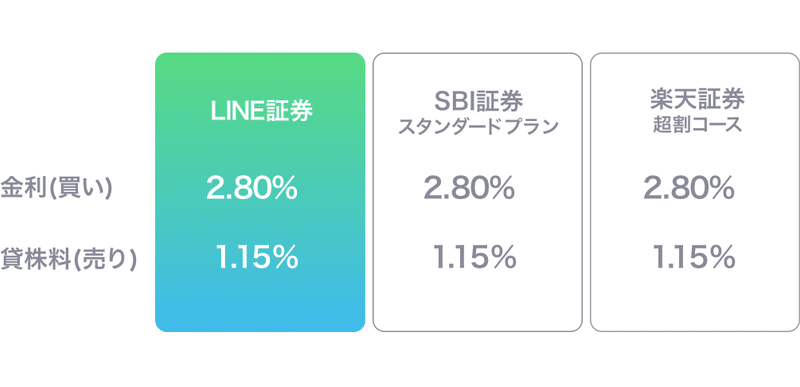Click the 貸株料(売り) row label

pos(69,259)
